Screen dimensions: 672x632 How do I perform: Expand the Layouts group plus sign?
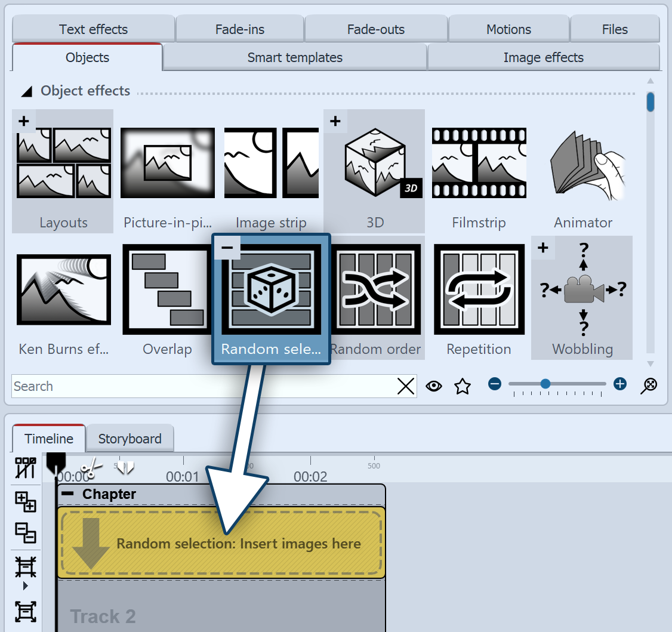(23, 121)
